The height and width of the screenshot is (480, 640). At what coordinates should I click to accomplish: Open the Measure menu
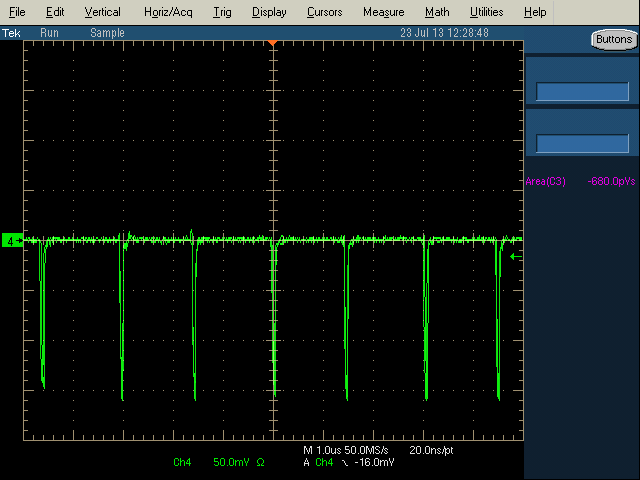click(x=384, y=12)
